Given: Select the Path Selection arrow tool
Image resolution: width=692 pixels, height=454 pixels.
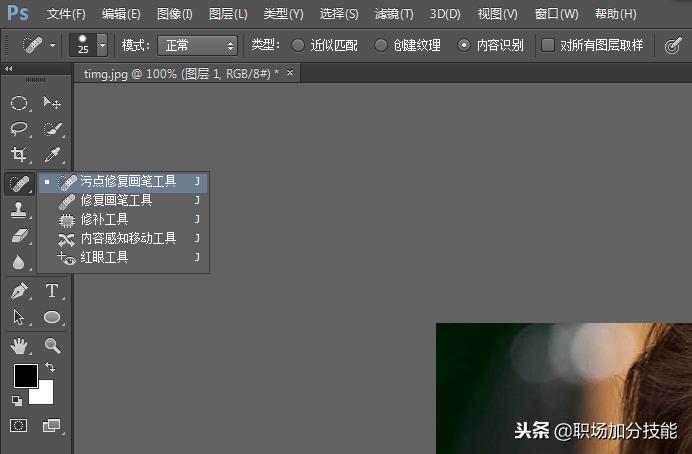Looking at the screenshot, I should [x=19, y=317].
